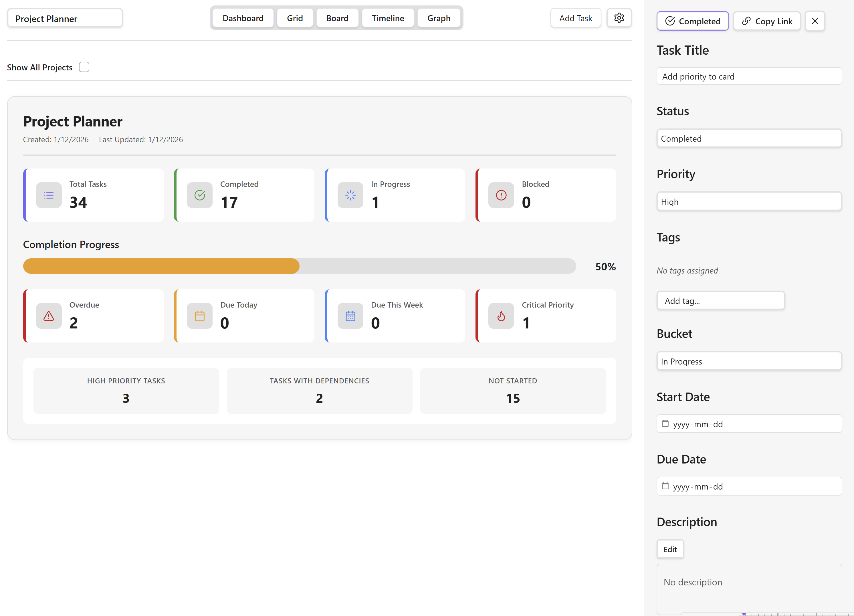This screenshot has width=854, height=616.
Task: Click the Completed checkmark stat icon
Action: [200, 195]
